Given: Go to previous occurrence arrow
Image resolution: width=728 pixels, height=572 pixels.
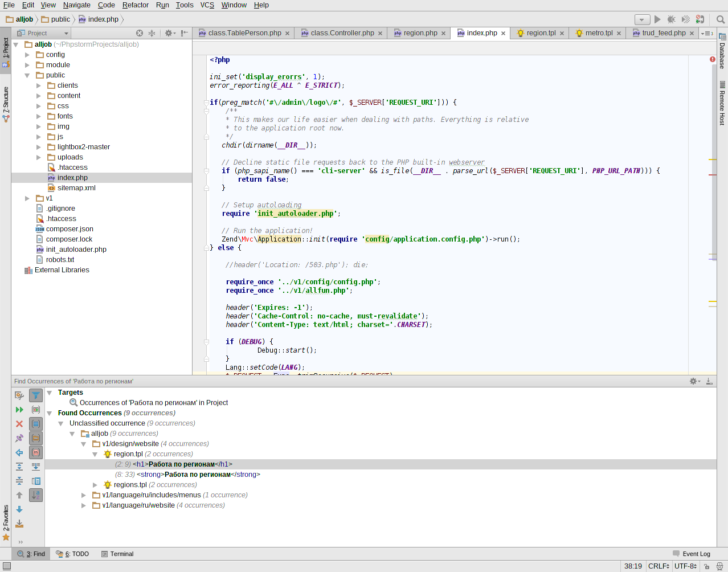Looking at the screenshot, I should tap(19, 495).
